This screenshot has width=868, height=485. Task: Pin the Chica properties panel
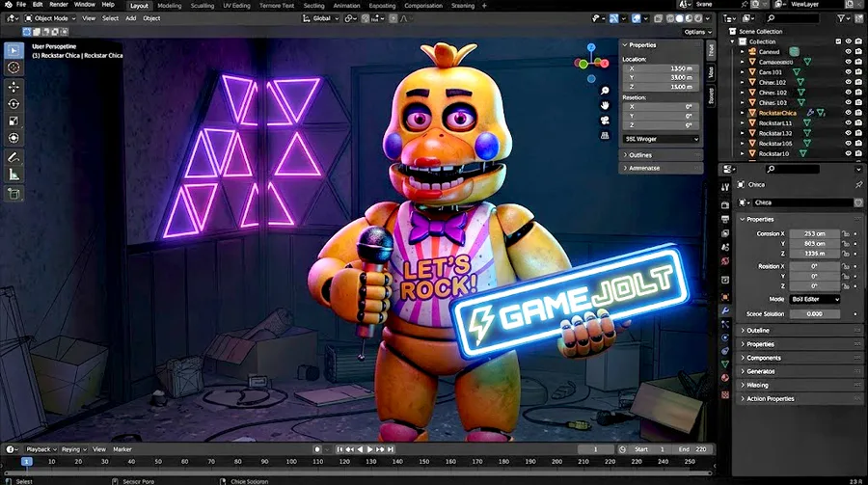click(858, 184)
